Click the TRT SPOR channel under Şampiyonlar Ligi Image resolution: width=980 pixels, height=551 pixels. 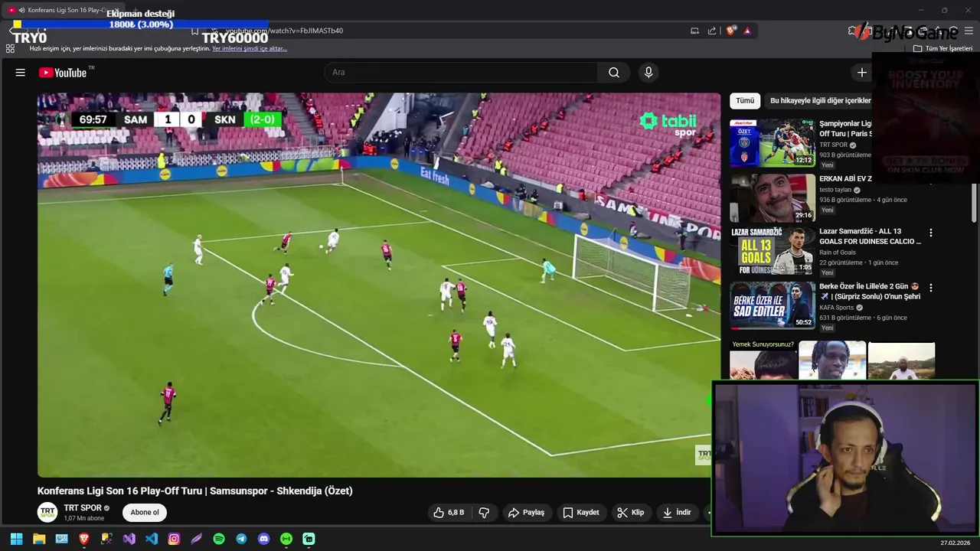click(834, 145)
